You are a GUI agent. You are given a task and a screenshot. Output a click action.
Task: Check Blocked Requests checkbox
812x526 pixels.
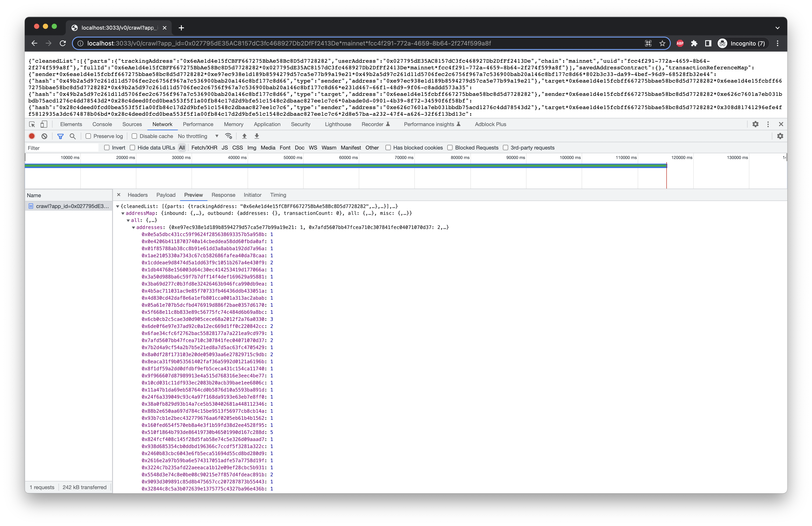coord(450,148)
